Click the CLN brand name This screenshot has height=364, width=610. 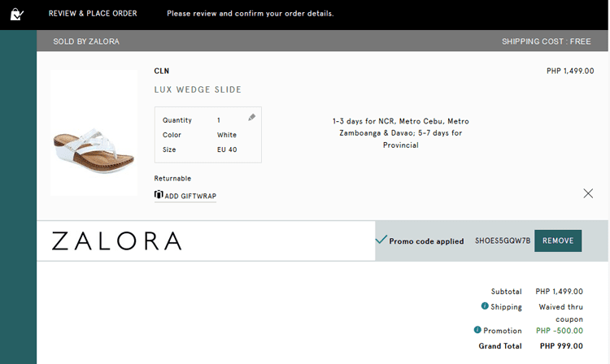[162, 71]
